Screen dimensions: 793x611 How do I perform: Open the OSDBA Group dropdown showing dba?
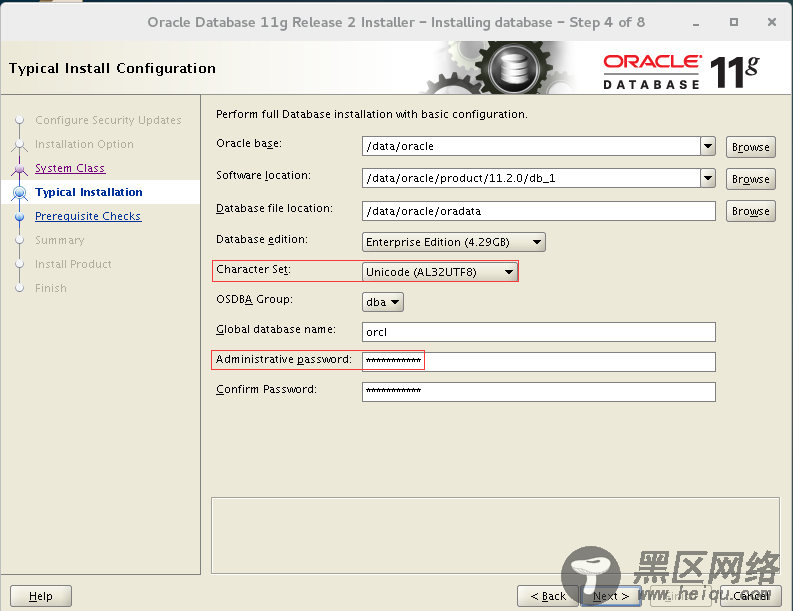click(x=383, y=302)
